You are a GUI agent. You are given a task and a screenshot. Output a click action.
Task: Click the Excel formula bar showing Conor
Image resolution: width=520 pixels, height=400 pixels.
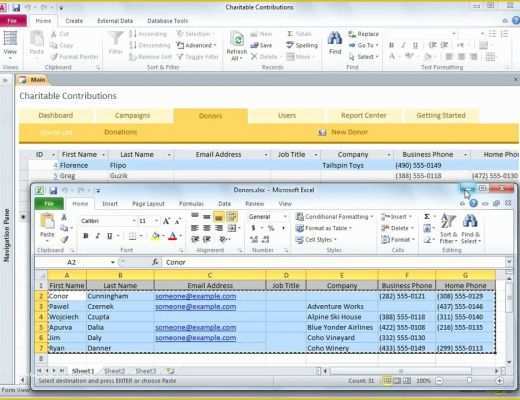point(333,262)
